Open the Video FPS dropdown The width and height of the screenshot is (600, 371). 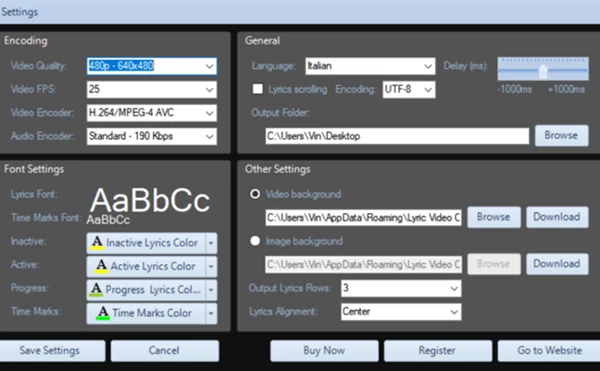(152, 89)
